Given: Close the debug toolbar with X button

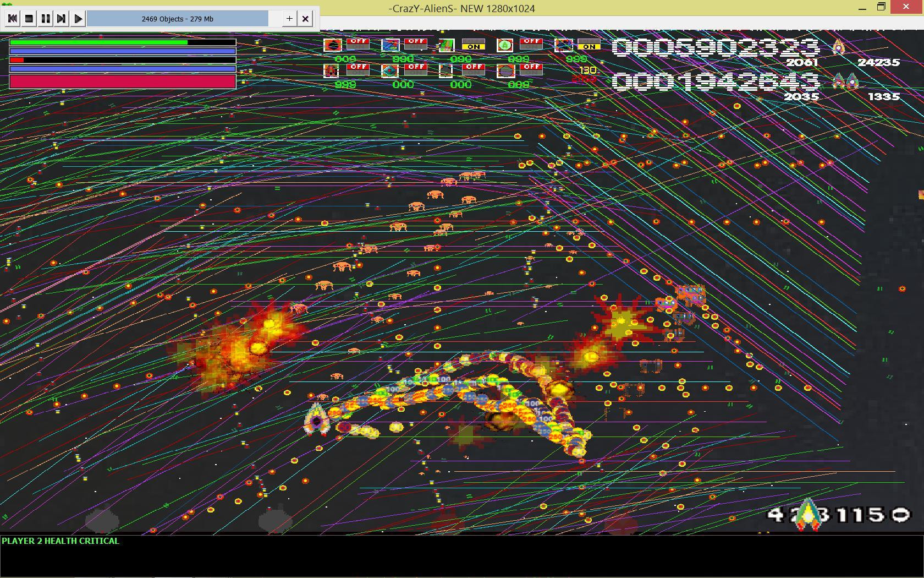Looking at the screenshot, I should click(305, 19).
